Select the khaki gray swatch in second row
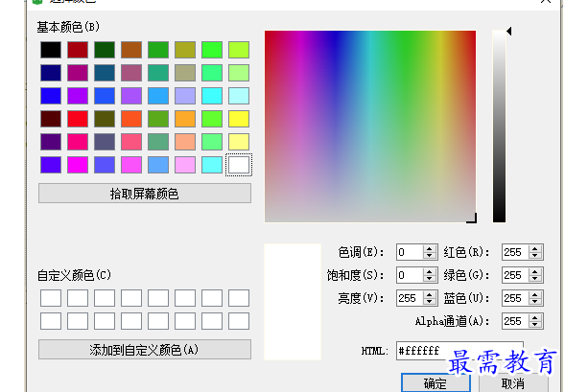This screenshot has width=565, height=392. click(185, 73)
